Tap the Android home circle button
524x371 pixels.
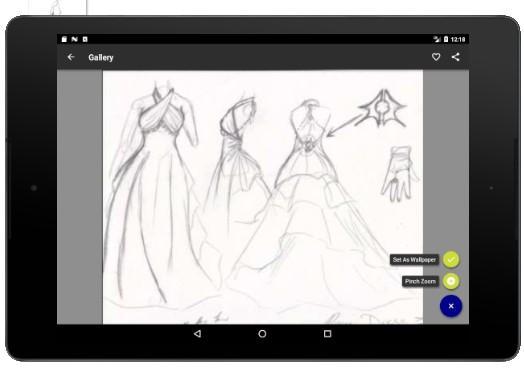click(262, 334)
